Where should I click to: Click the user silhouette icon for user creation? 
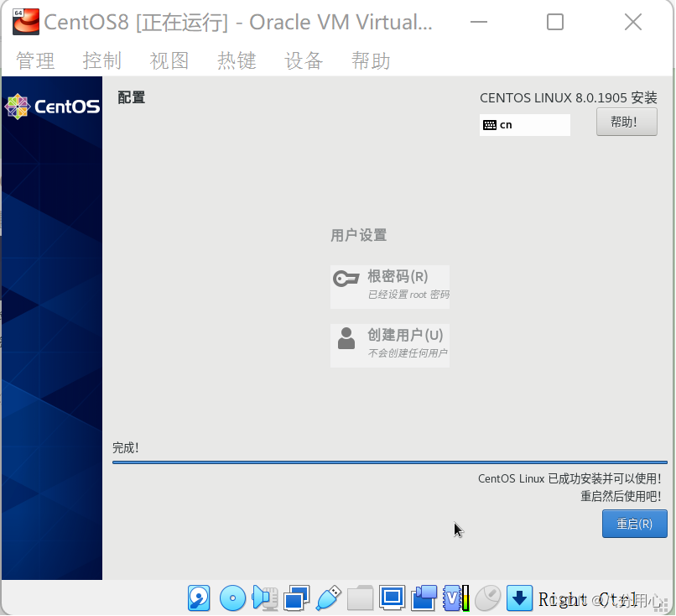(346, 338)
